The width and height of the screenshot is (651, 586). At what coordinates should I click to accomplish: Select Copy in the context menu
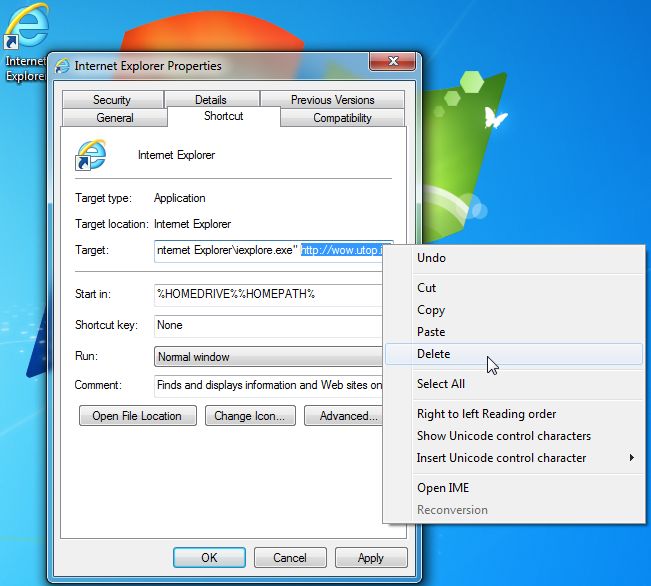click(x=514, y=310)
